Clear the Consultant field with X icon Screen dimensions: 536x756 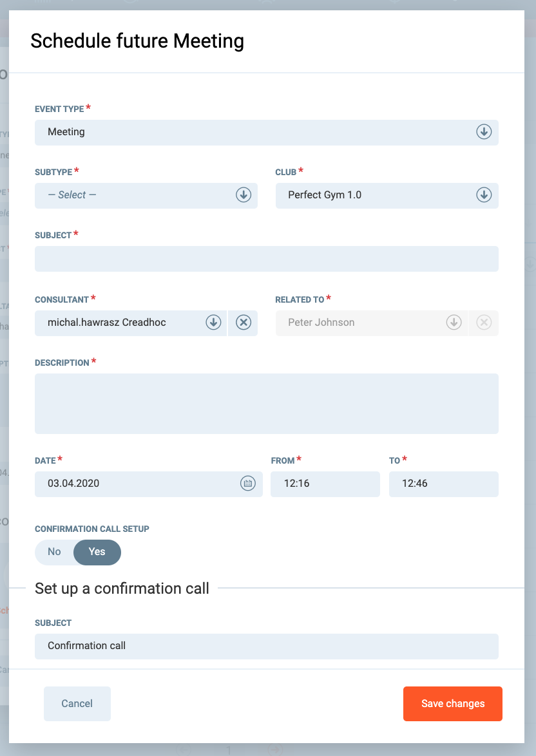243,323
